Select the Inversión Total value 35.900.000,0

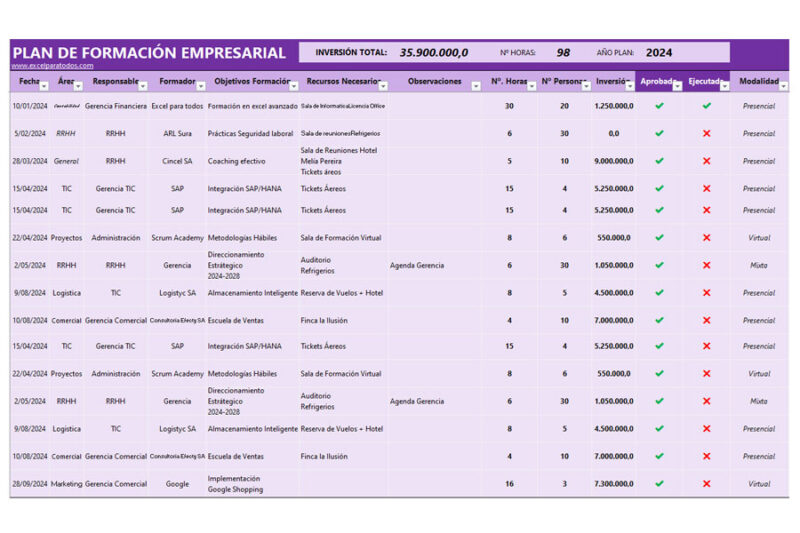coord(434,53)
